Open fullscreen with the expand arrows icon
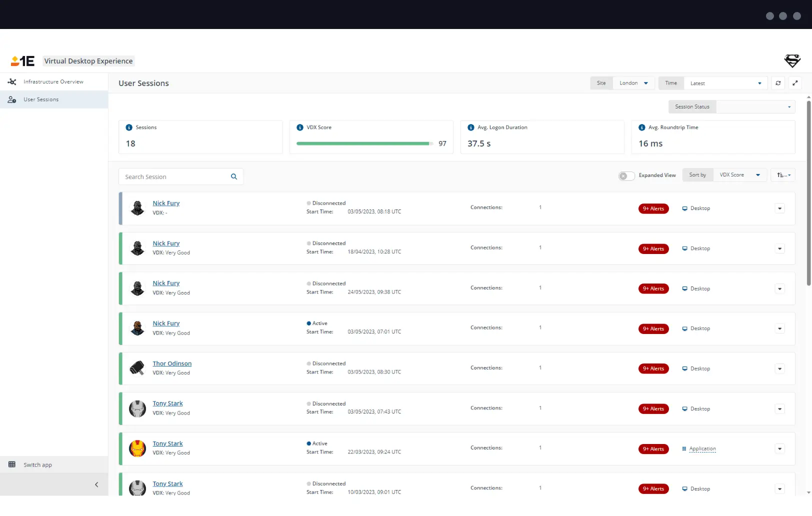Image resolution: width=812 pixels, height=516 pixels. pyautogui.click(x=795, y=83)
